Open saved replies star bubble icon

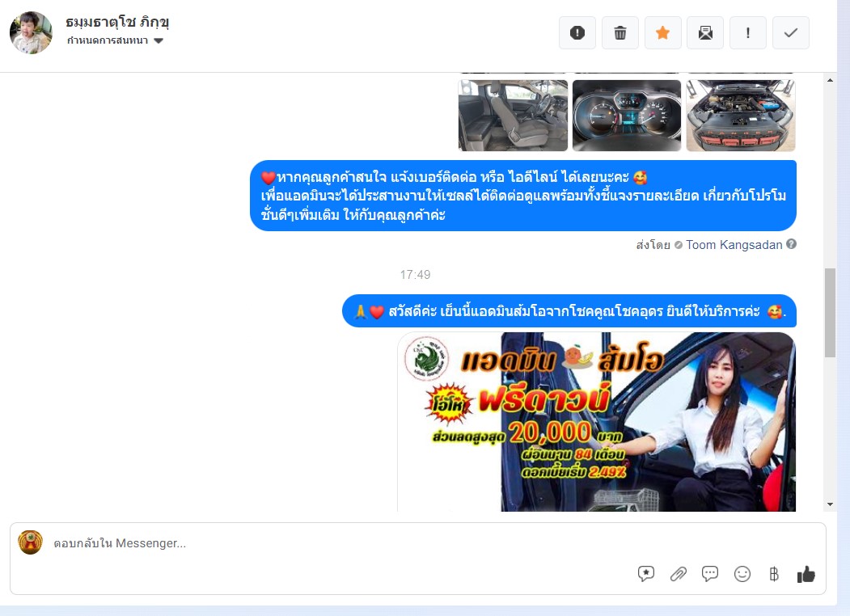tap(645, 574)
